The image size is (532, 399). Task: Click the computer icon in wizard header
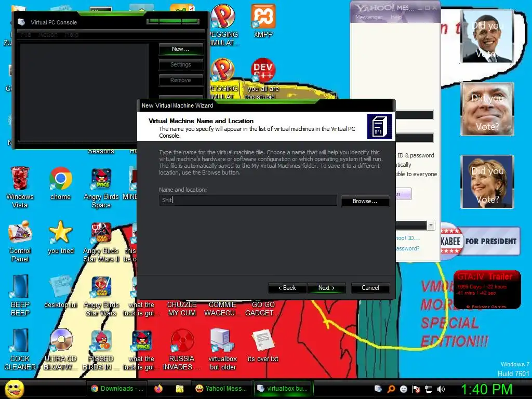pos(380,126)
